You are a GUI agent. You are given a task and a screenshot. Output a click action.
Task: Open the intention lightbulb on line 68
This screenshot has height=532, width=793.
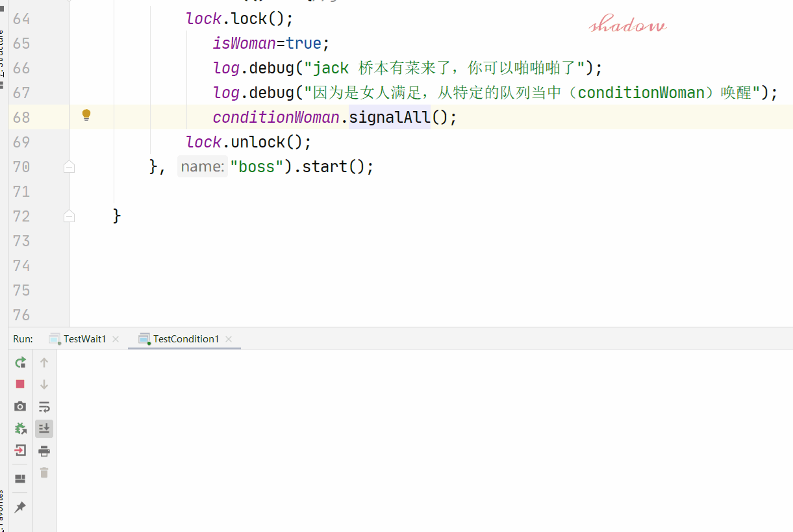click(x=86, y=116)
